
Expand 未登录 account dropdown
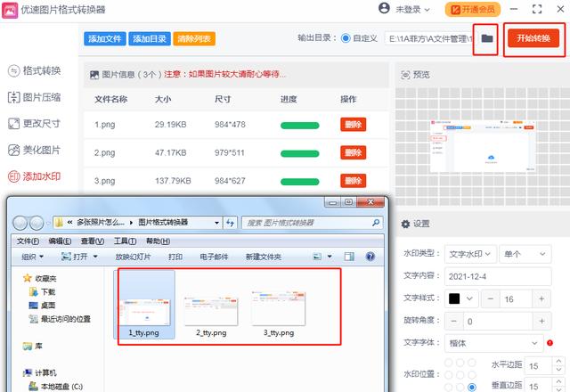click(x=427, y=10)
